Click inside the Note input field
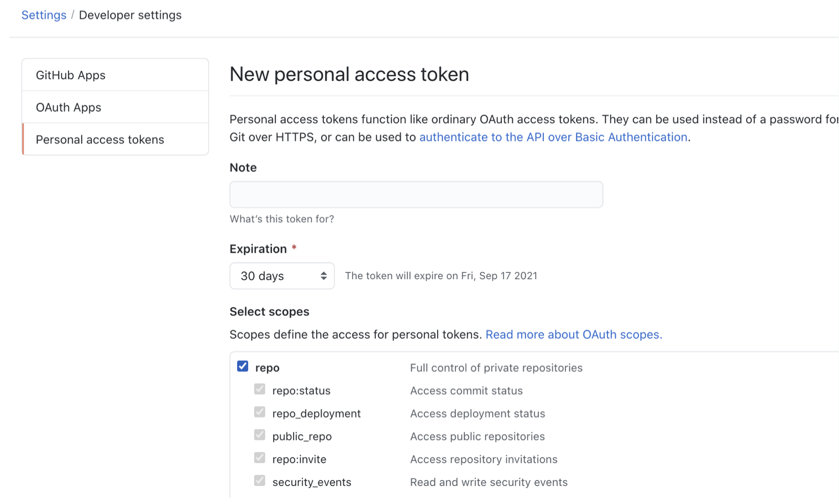 pos(416,195)
